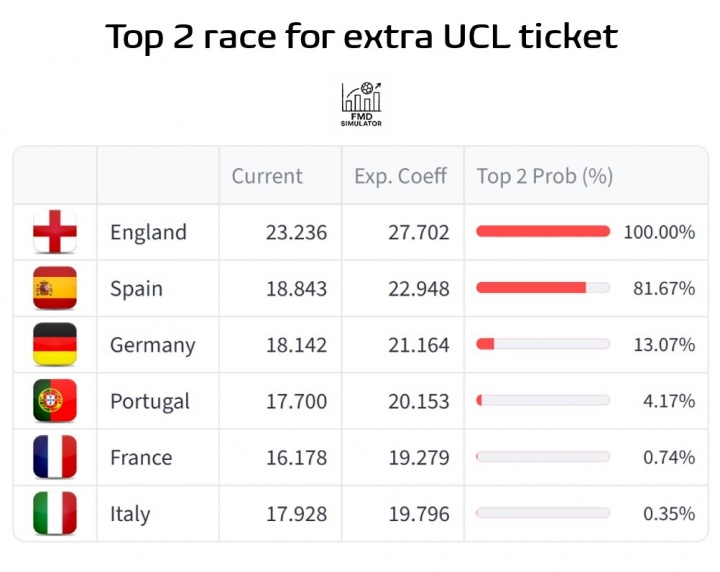The image size is (720, 572).
Task: Sort by the Exp. Coeff column header
Action: (401, 176)
